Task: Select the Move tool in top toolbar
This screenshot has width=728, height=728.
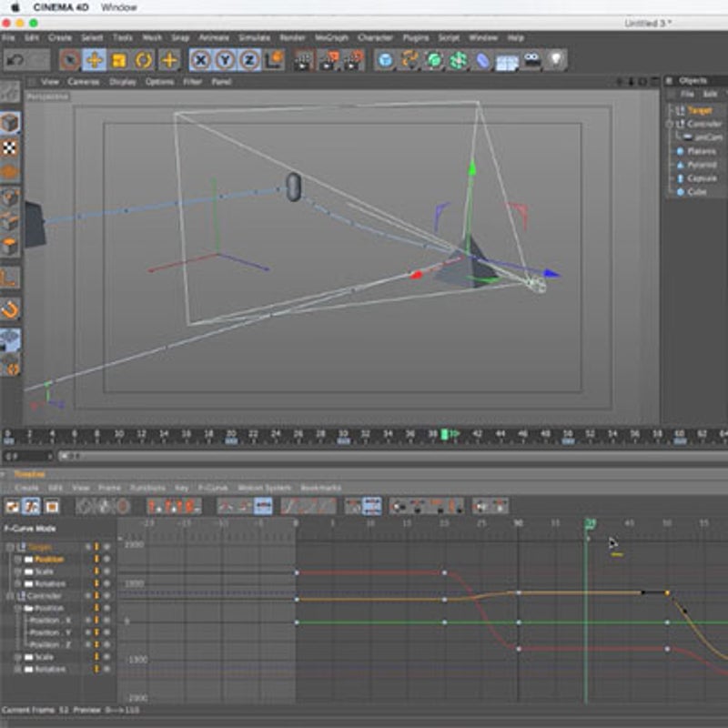Action: [94, 60]
